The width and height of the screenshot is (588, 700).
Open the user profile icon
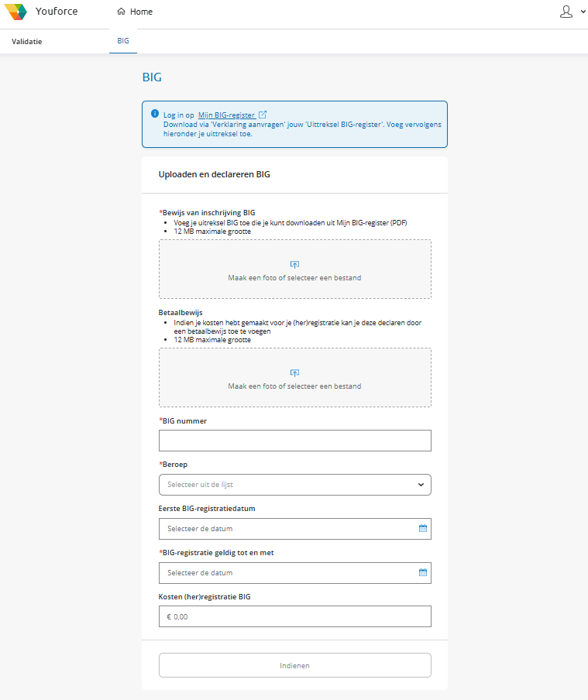[566, 12]
